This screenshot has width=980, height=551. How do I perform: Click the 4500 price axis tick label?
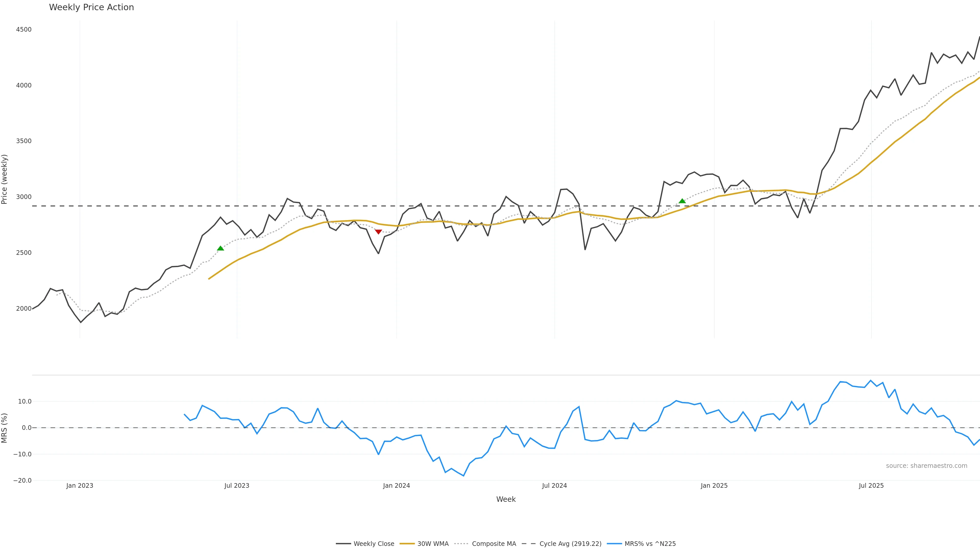[23, 30]
